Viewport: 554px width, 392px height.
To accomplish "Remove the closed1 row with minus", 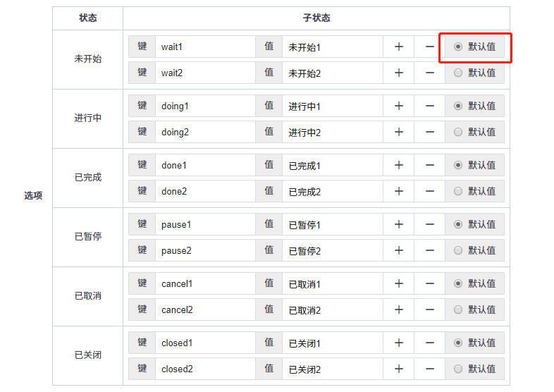I will pyautogui.click(x=429, y=343).
